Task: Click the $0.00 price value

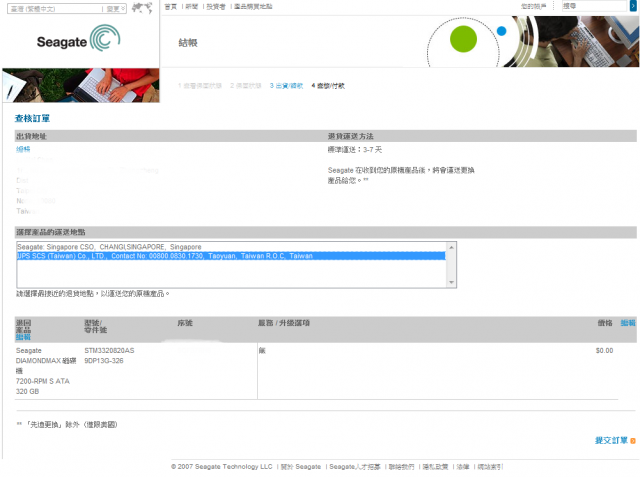Action: pos(604,351)
